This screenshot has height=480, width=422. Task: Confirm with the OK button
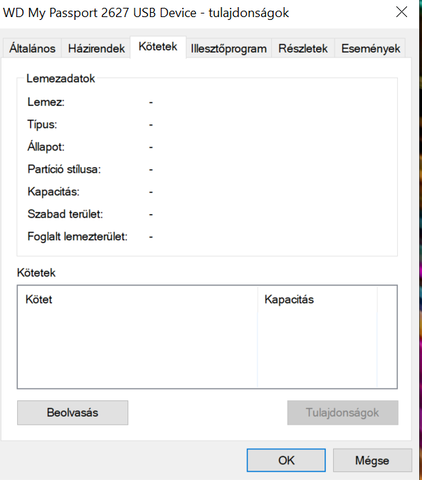(x=286, y=460)
